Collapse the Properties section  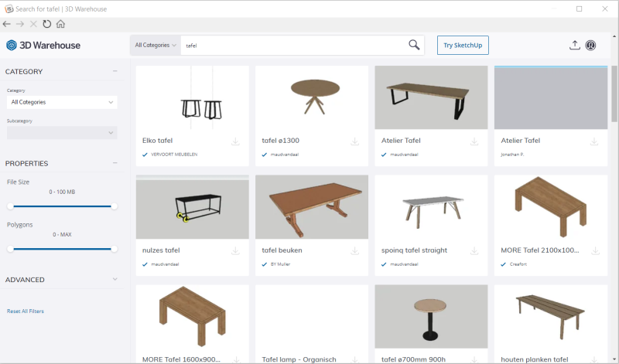(x=115, y=163)
